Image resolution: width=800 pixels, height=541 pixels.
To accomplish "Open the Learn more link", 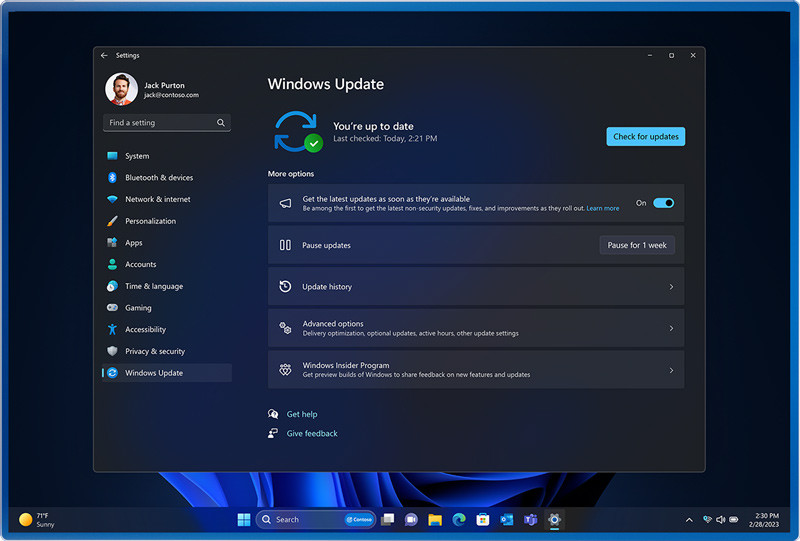I will (603, 209).
